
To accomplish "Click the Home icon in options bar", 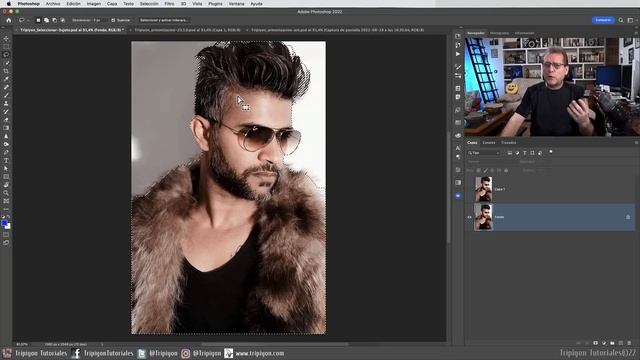I will pyautogui.click(x=9, y=20).
